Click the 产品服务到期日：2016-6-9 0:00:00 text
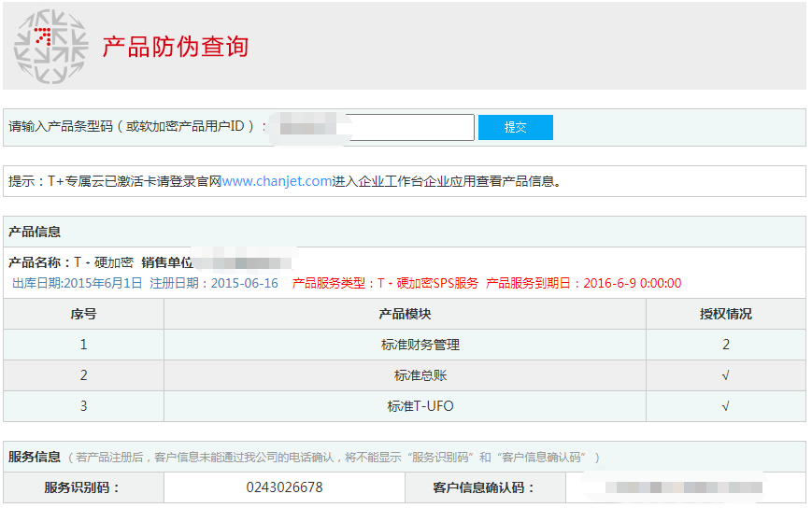 pyautogui.click(x=584, y=283)
